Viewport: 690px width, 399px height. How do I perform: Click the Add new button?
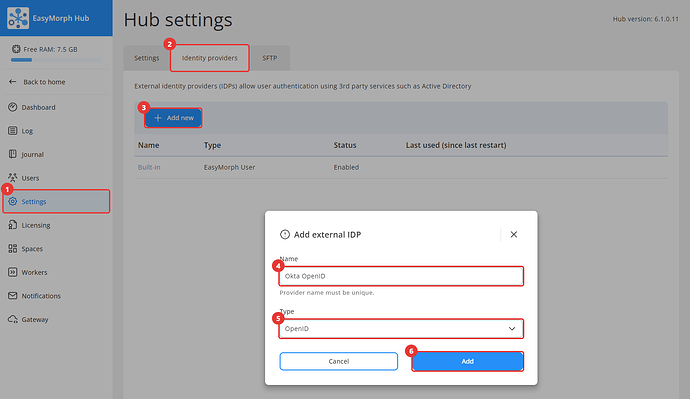tap(173, 118)
